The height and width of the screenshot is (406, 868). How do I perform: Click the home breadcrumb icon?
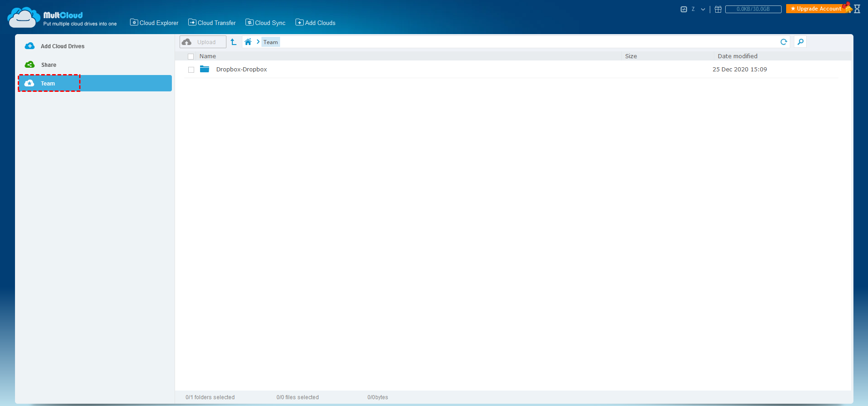pyautogui.click(x=248, y=42)
